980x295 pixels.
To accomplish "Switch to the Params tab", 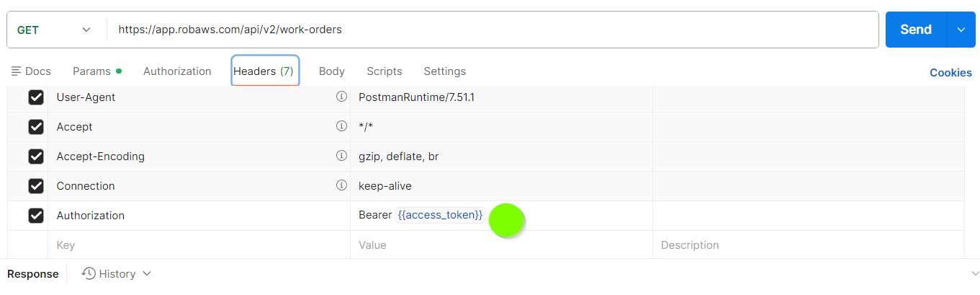I will pos(97,71).
